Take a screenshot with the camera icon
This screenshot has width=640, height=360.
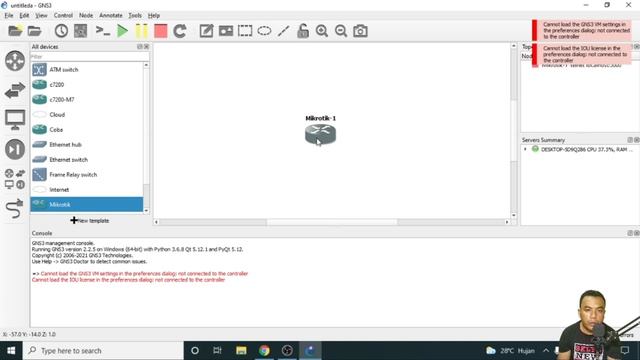(x=360, y=31)
